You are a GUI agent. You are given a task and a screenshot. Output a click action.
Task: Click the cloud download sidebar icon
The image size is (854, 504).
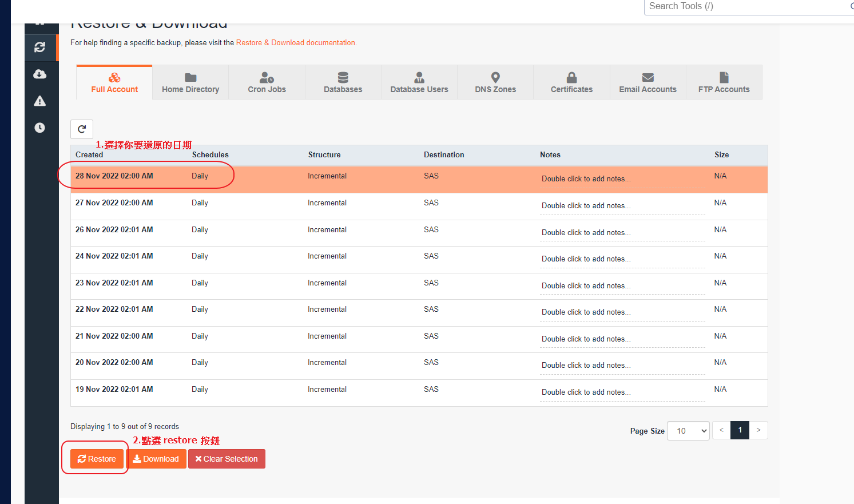click(x=40, y=74)
